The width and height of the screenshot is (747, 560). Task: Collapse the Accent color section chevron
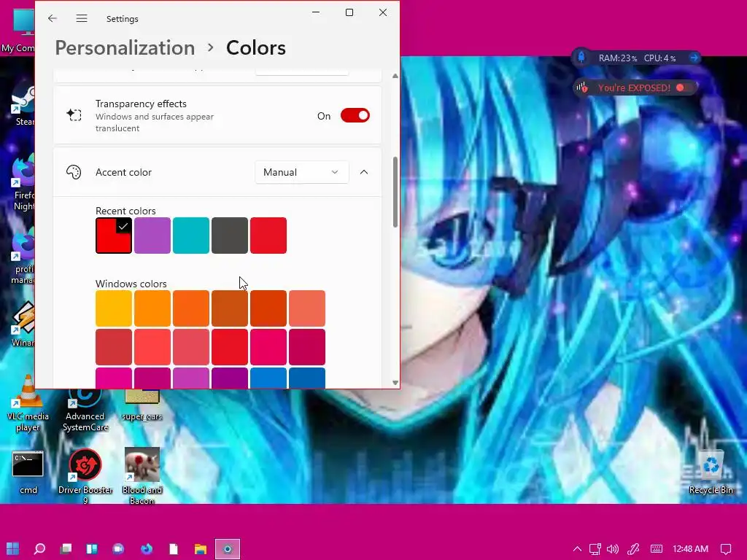364,172
